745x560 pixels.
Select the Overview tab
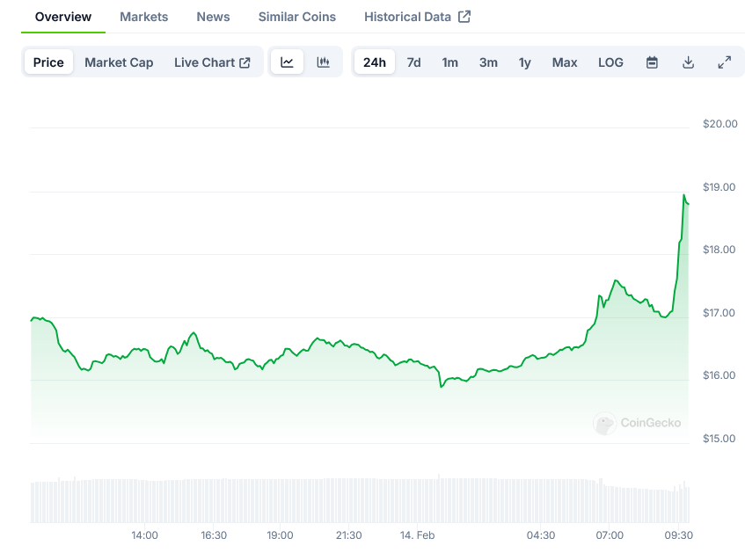tap(63, 17)
